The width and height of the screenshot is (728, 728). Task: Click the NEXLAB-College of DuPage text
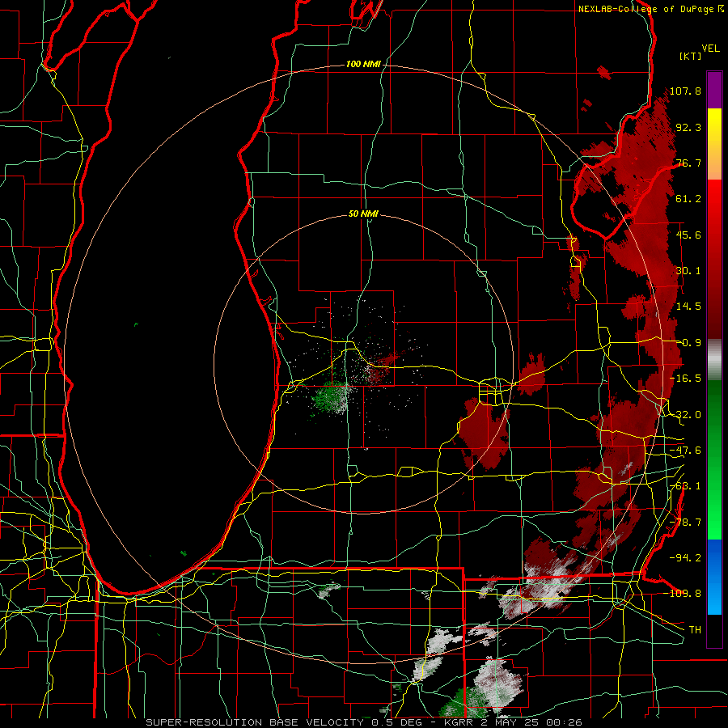pos(645,9)
